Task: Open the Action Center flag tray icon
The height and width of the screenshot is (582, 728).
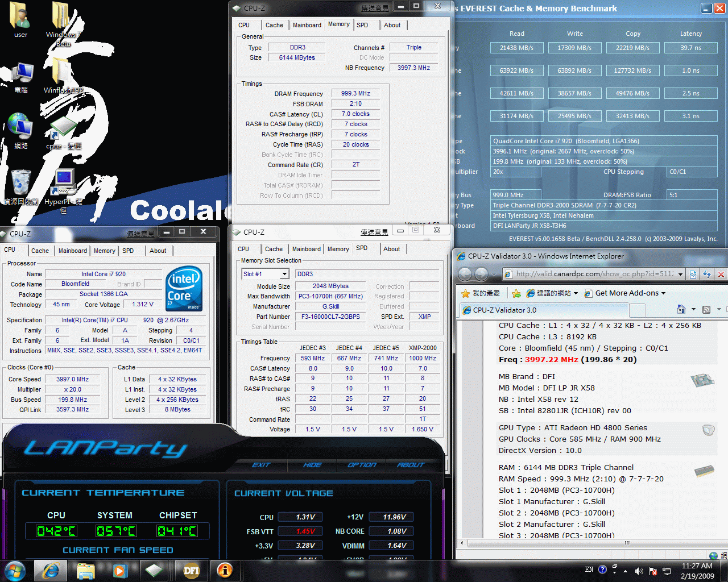Action: [653, 571]
